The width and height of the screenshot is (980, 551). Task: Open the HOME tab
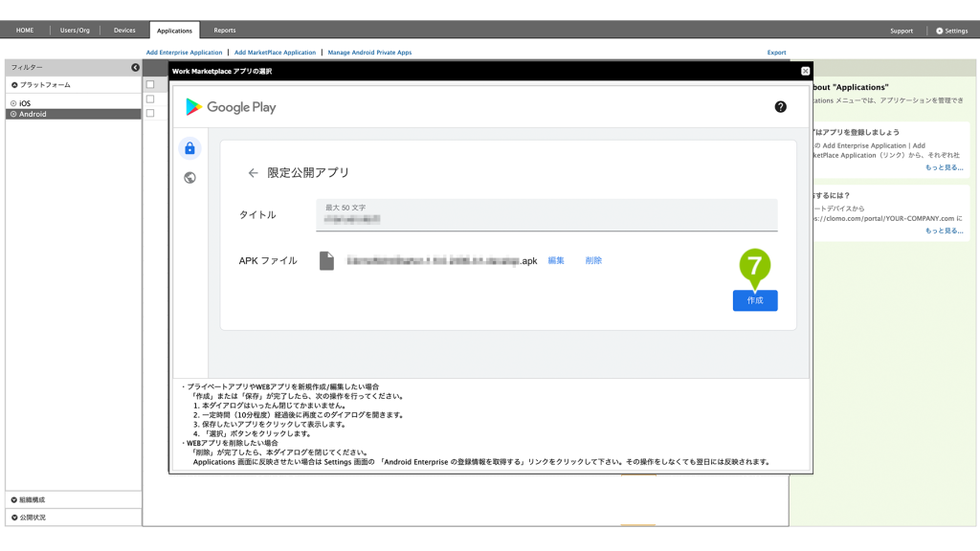25,30
